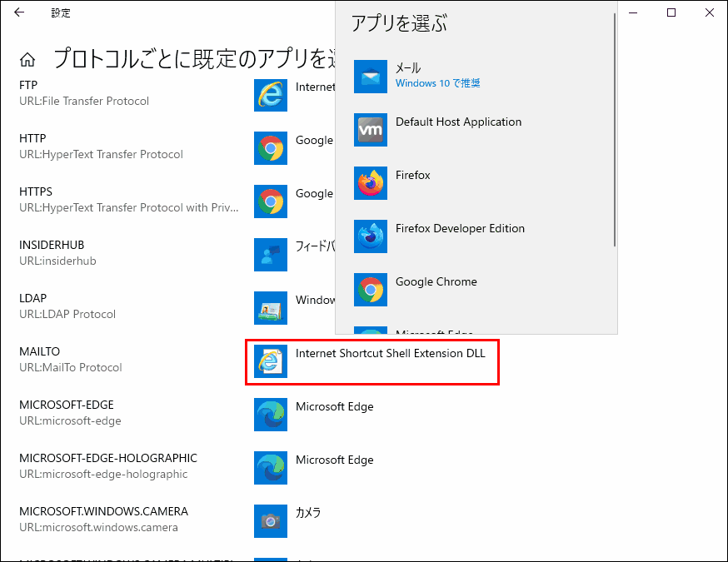Click the MAILTO protocol name

pyautogui.click(x=39, y=352)
